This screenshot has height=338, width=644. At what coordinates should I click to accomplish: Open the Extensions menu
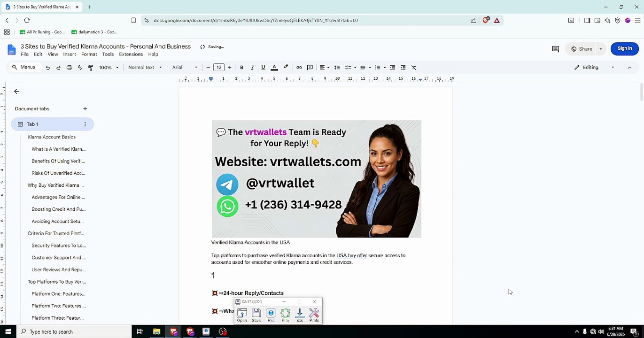point(131,54)
